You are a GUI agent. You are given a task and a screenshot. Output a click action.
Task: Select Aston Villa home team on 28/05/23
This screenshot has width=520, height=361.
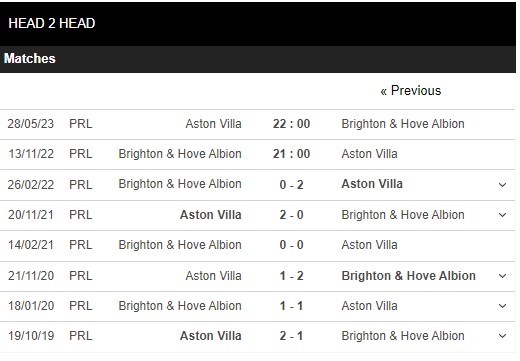pyautogui.click(x=213, y=124)
